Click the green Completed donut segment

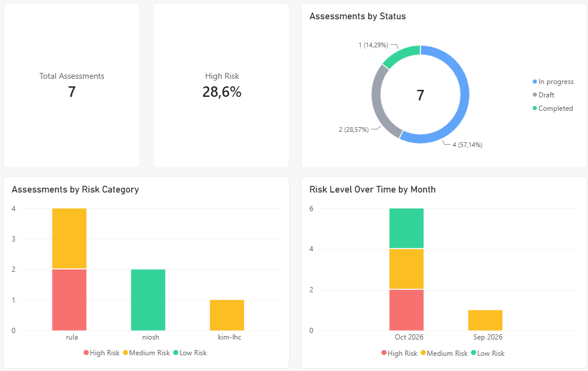pyautogui.click(x=399, y=55)
